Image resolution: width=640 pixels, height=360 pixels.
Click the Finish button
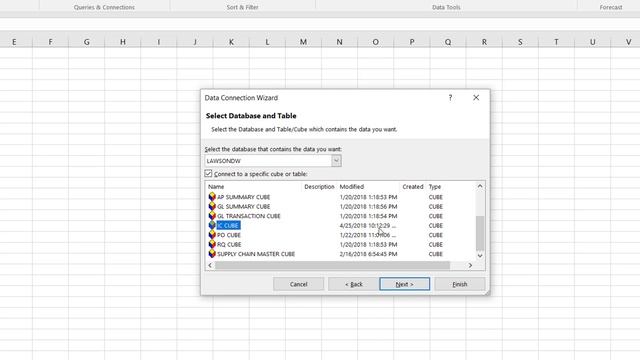[x=460, y=284]
